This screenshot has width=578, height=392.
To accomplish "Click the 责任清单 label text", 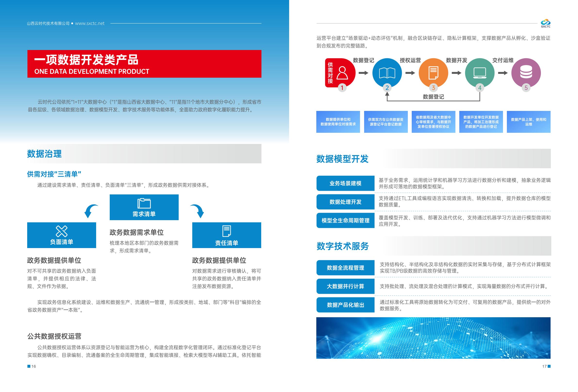I will coord(226,243).
